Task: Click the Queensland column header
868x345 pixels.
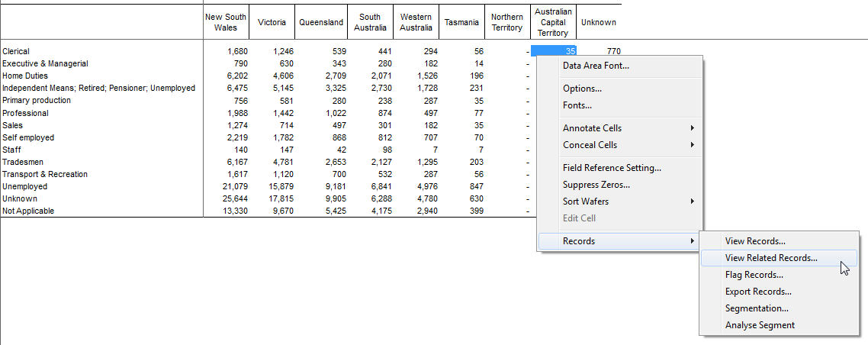Action: point(320,22)
